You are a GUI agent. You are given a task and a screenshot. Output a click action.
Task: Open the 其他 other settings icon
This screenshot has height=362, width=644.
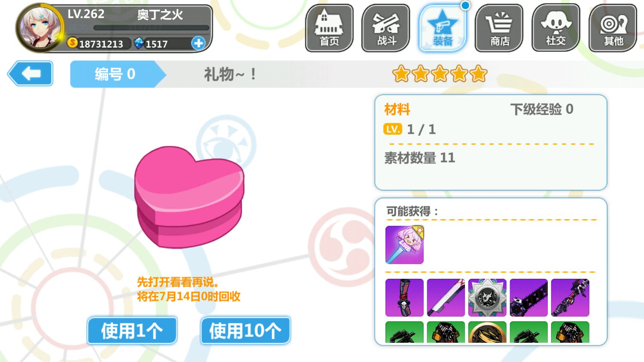(613, 28)
